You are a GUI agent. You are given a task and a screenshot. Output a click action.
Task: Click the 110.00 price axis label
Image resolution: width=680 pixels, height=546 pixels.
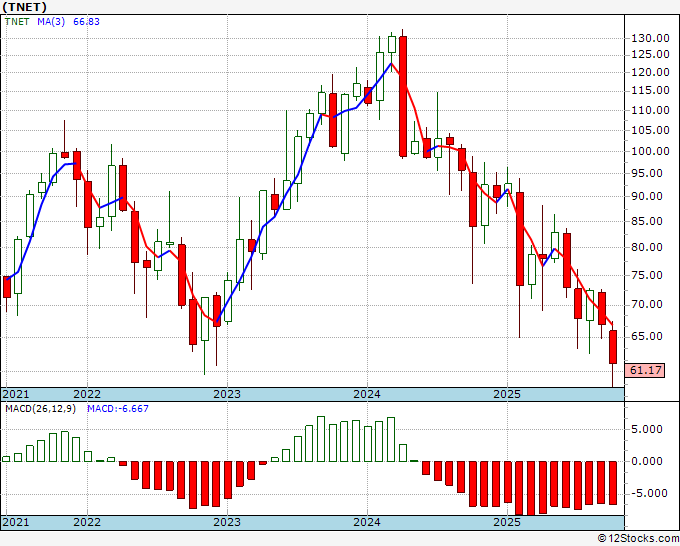coord(650,110)
